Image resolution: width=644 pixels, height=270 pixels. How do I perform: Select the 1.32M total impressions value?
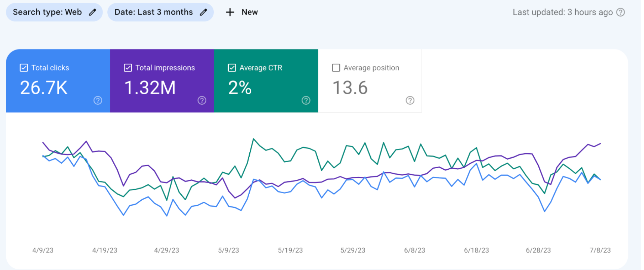(x=150, y=88)
